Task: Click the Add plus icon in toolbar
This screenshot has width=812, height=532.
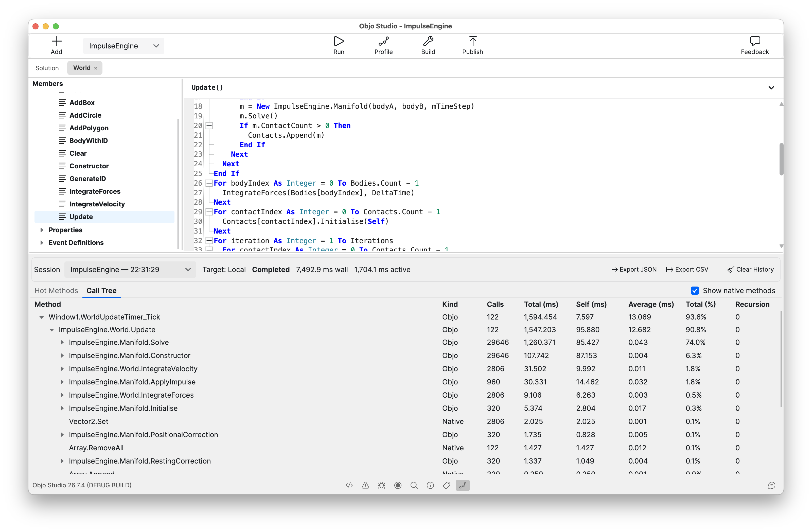Action: (57, 42)
